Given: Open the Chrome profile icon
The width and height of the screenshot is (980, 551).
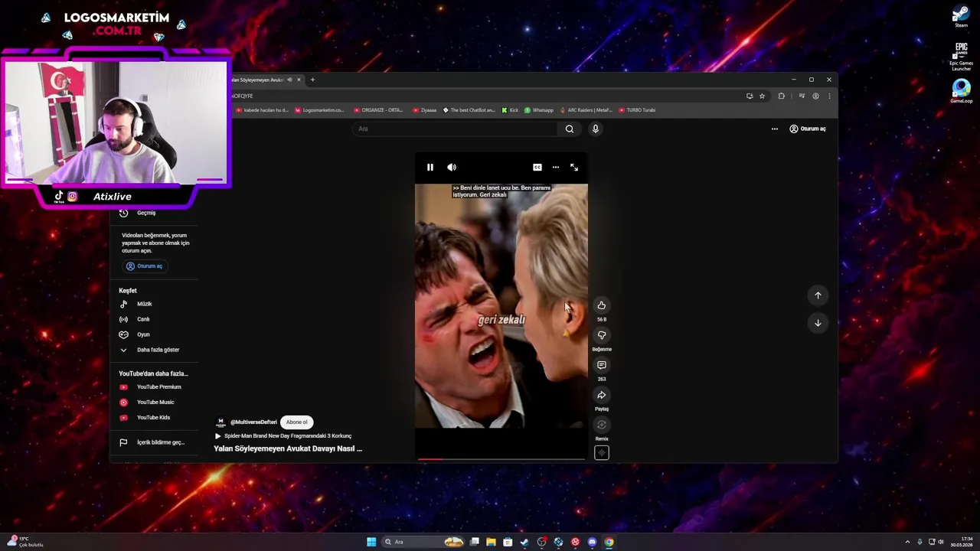Looking at the screenshot, I should click(x=815, y=96).
